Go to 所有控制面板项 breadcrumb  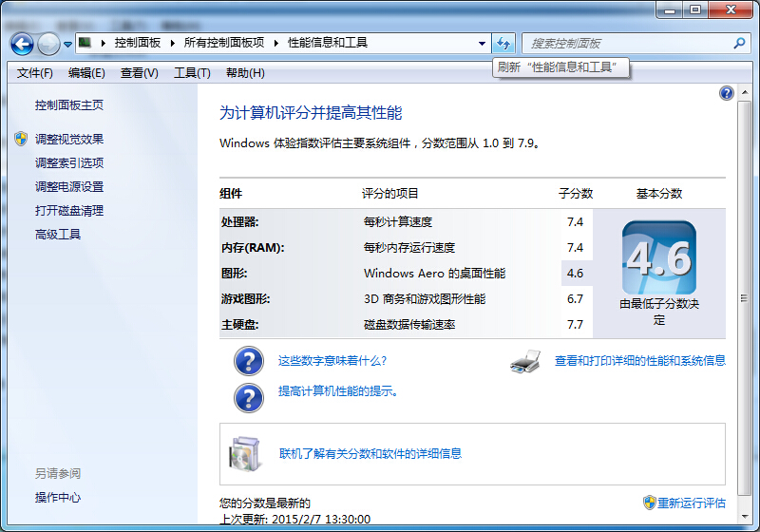click(224, 43)
